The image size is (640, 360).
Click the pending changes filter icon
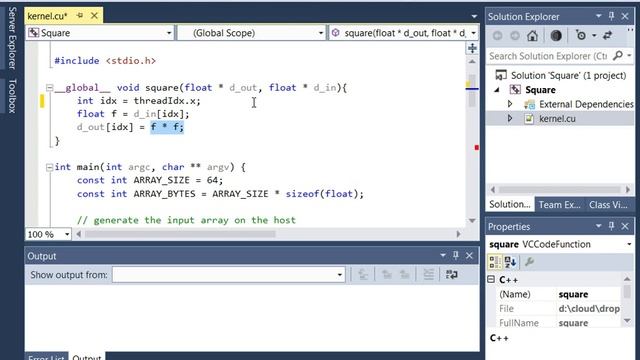[581, 36]
